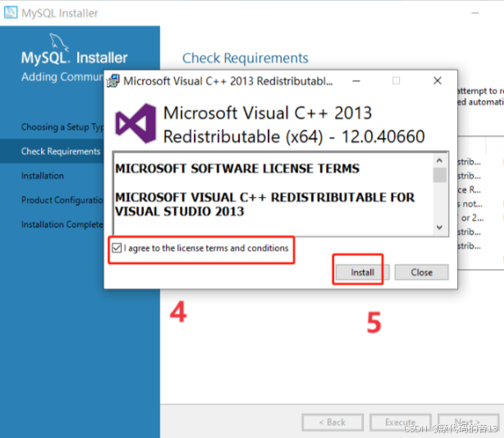Screen dimensions: 504x438
Task: Click the MySQL dolphin logo
Action: 58,42
